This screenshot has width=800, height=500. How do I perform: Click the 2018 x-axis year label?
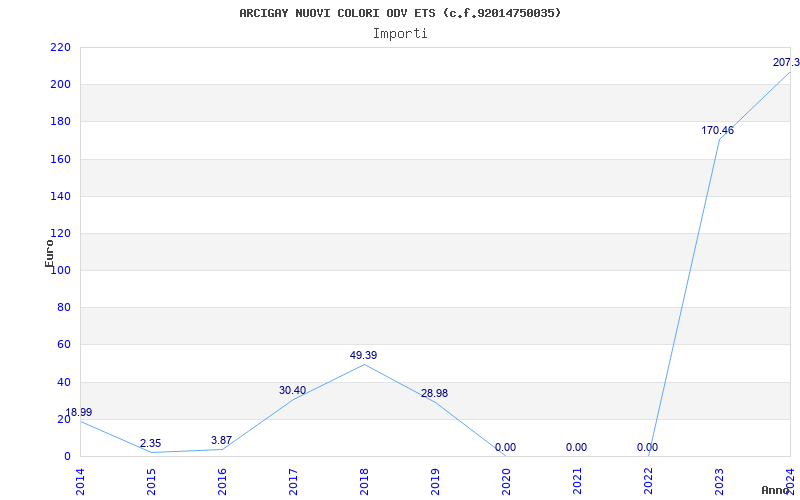tap(364, 481)
